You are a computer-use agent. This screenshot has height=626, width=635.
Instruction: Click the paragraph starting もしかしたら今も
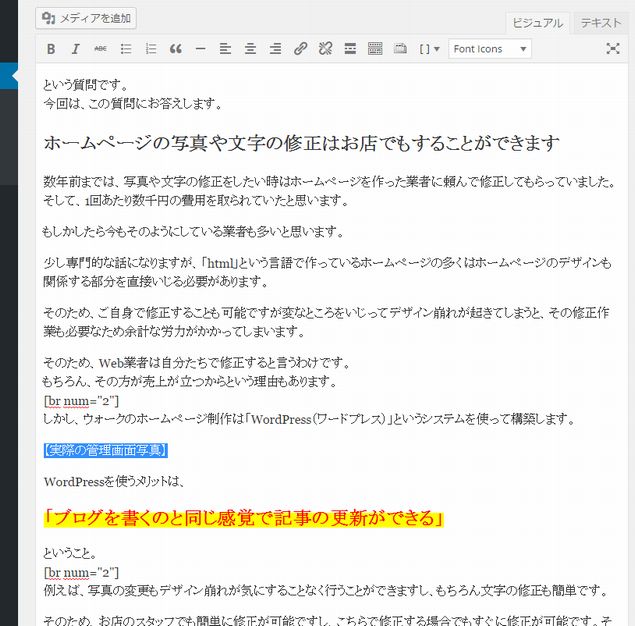coord(193,232)
